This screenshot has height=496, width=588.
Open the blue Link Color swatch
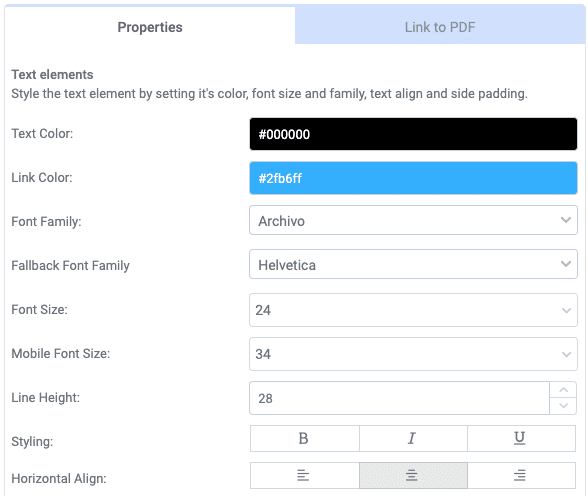pos(413,178)
